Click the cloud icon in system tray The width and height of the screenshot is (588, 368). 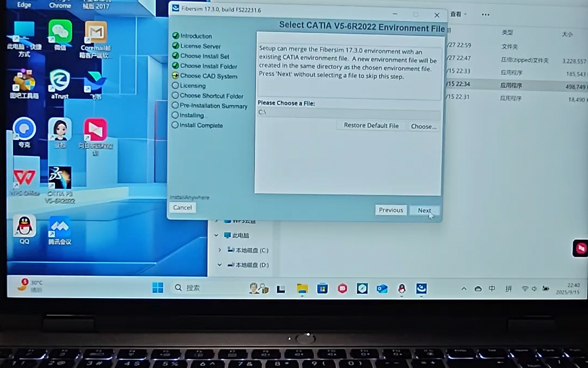coord(478,289)
